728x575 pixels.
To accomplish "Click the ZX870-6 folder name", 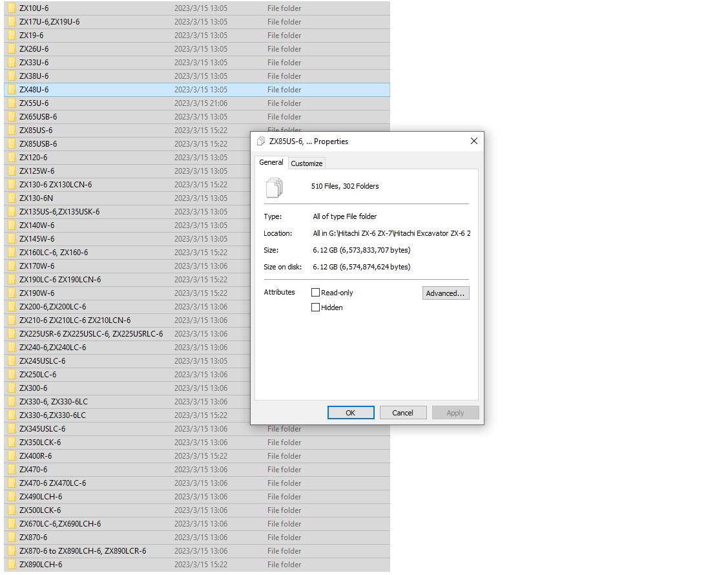I will click(x=33, y=538).
